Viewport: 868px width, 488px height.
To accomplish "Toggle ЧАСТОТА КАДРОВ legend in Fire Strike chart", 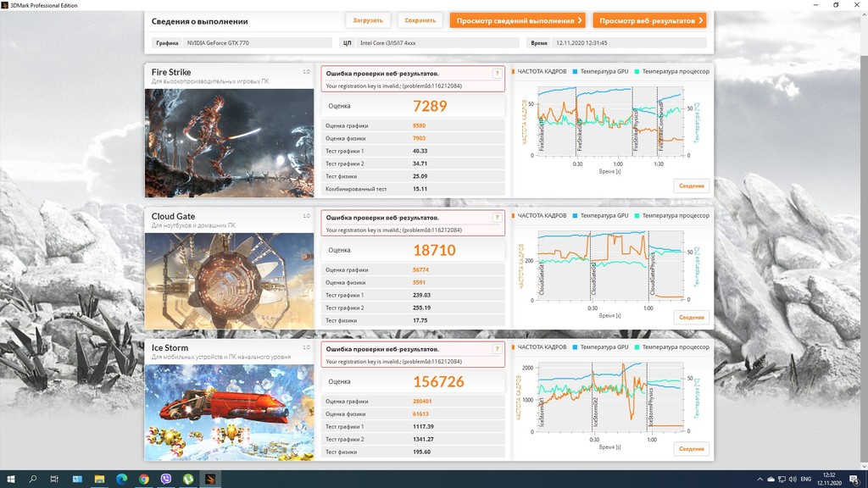I will (x=539, y=71).
